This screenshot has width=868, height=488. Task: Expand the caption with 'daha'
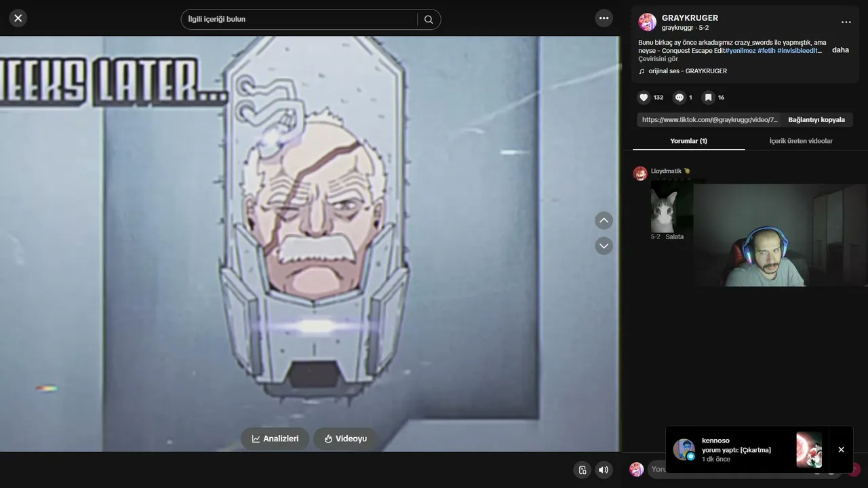tap(840, 50)
